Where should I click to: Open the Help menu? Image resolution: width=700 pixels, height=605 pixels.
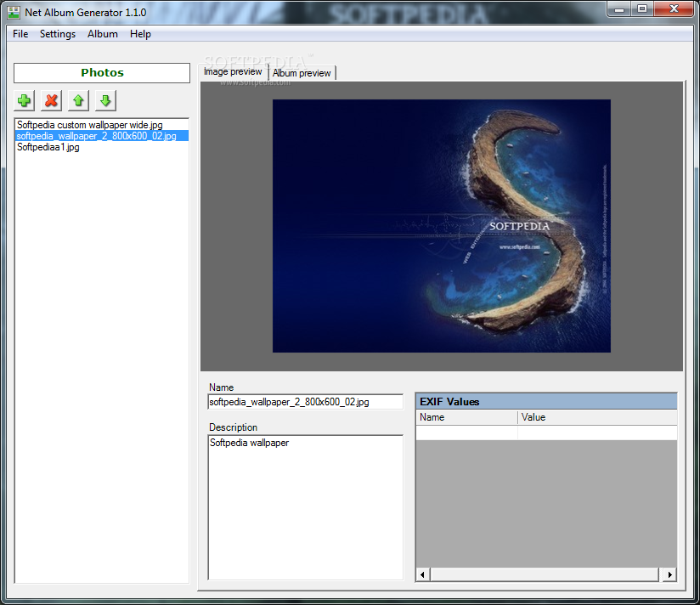click(x=140, y=34)
